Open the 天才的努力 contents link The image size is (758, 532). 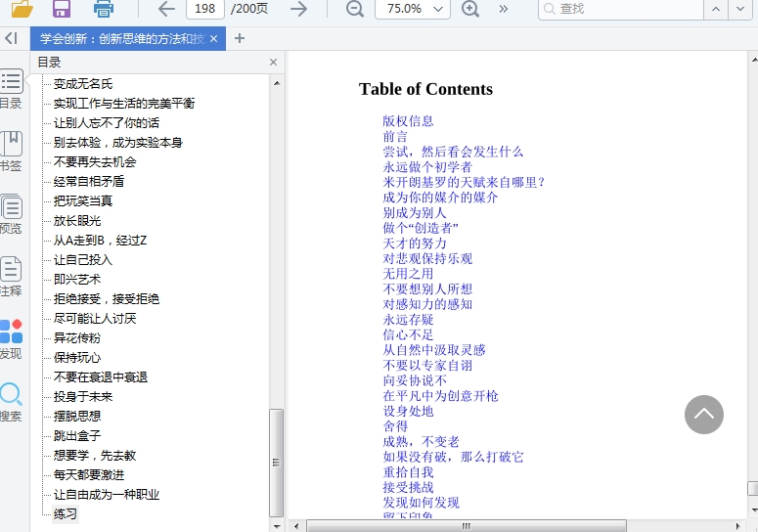415,244
